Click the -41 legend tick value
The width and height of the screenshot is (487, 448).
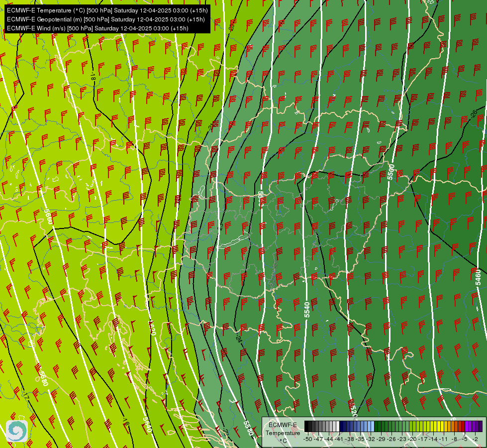point(339,439)
